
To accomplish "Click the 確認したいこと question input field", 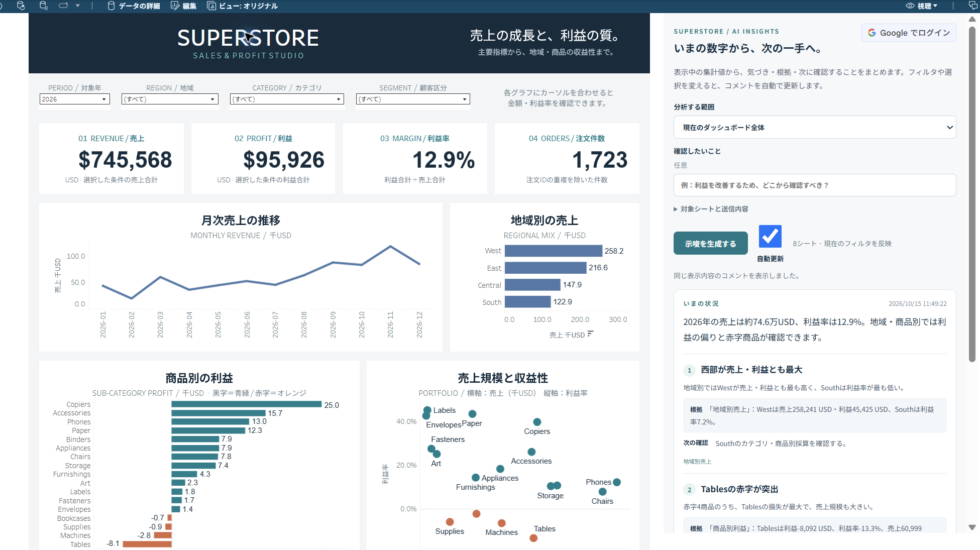I will pyautogui.click(x=814, y=185).
